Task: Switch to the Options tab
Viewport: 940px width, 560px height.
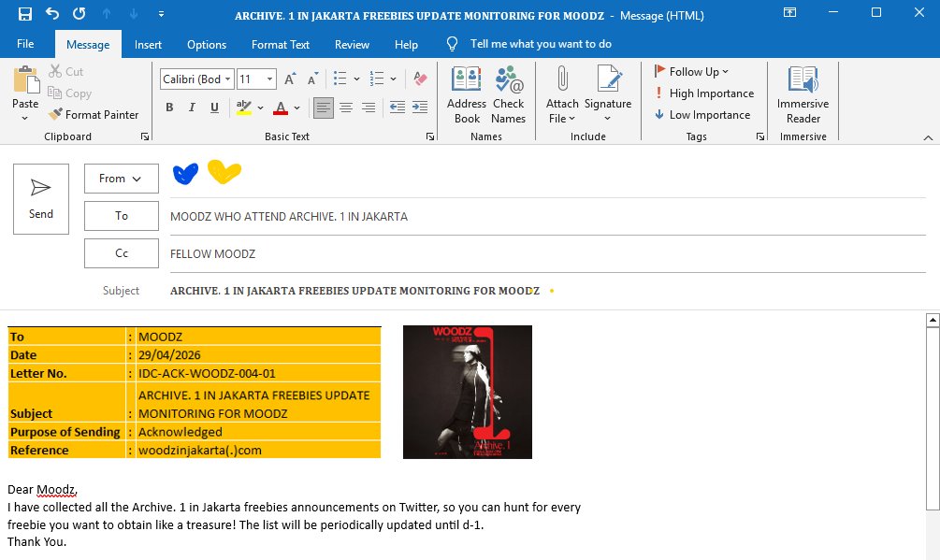Action: tap(207, 44)
